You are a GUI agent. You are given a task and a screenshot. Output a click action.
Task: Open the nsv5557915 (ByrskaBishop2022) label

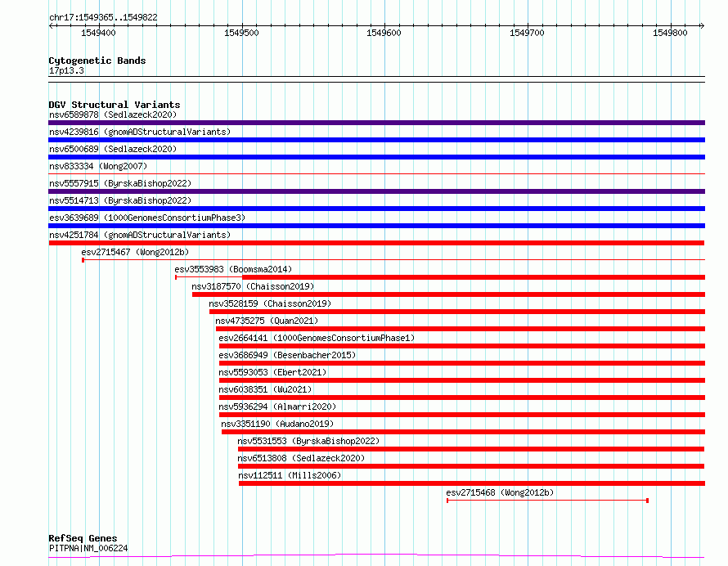(120, 183)
